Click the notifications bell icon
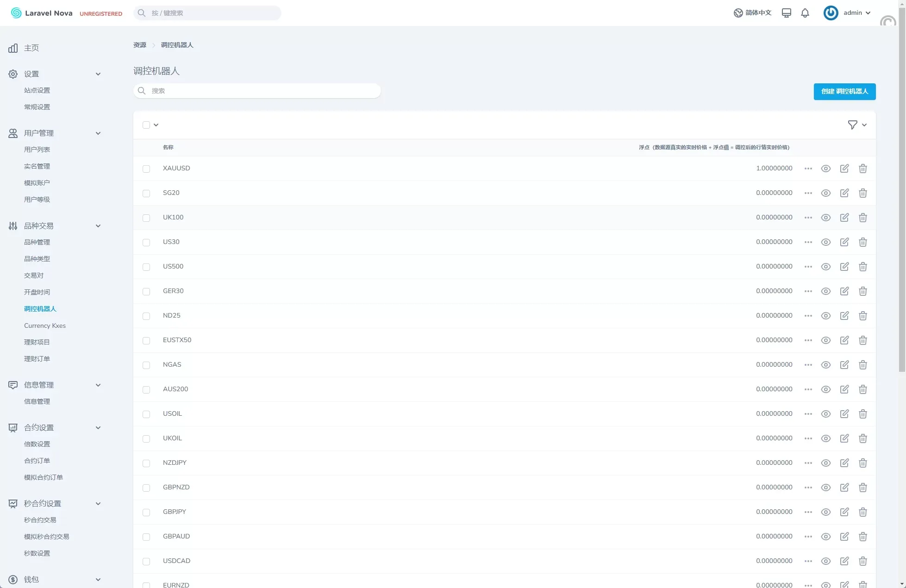The height and width of the screenshot is (588, 906). (805, 13)
